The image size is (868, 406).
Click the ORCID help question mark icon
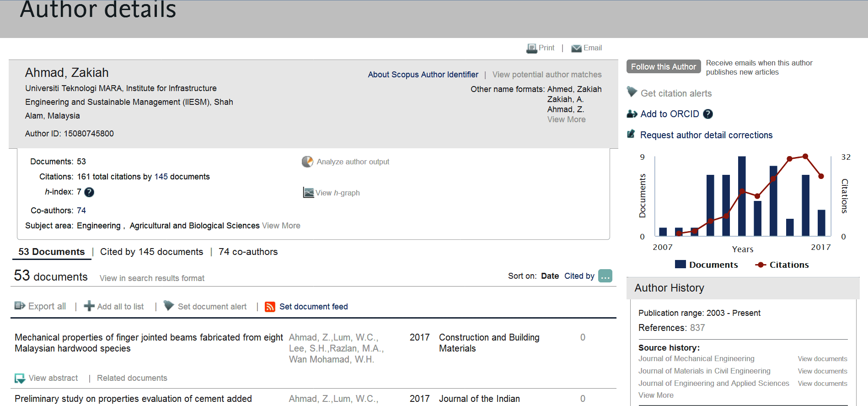(x=708, y=114)
